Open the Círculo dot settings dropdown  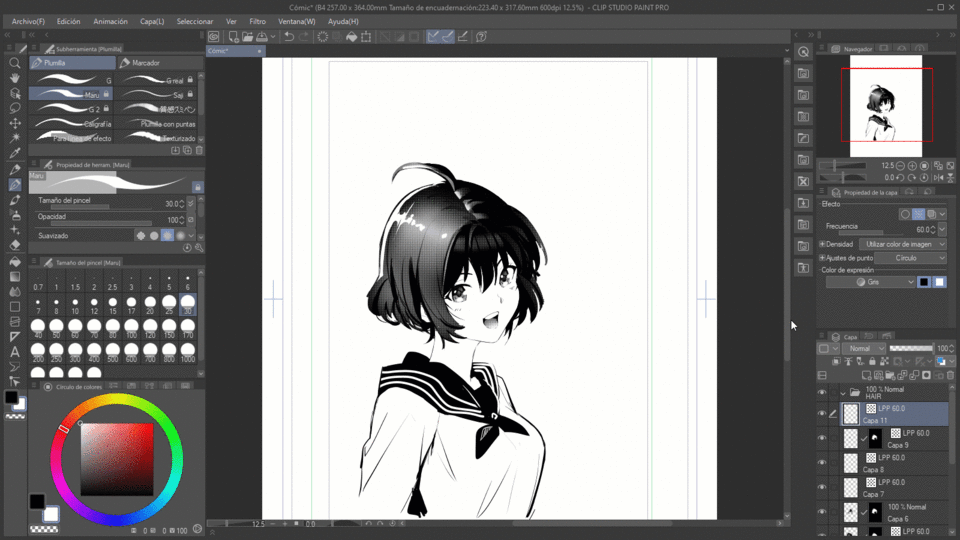(x=910, y=258)
